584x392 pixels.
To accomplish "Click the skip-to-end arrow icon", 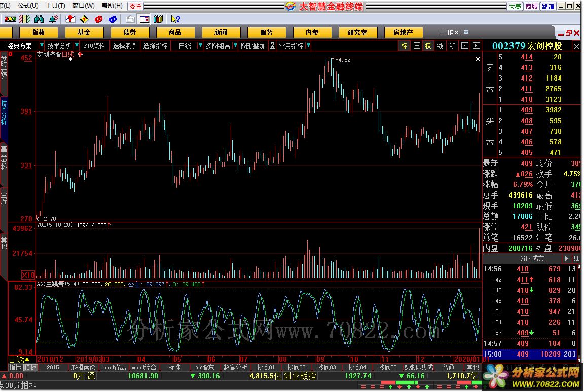I will 477,46.
